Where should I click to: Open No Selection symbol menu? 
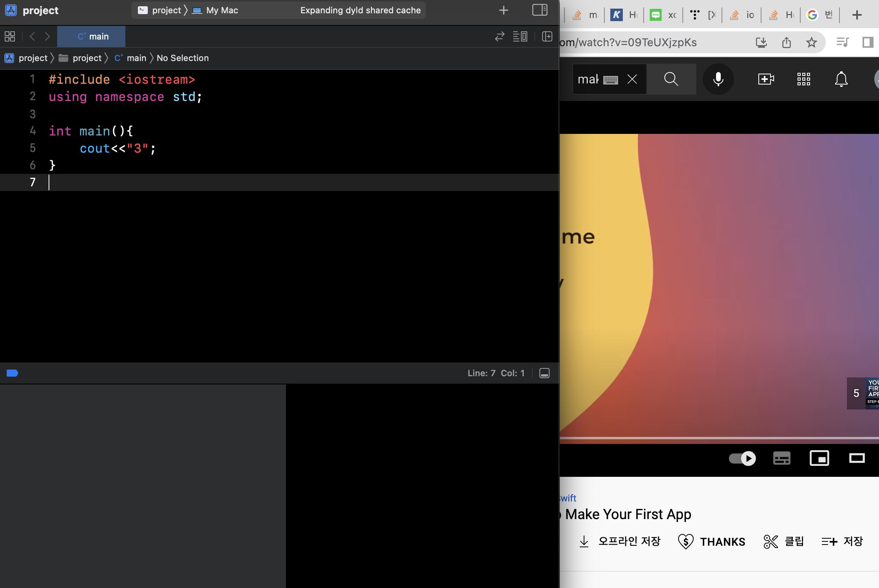(183, 58)
